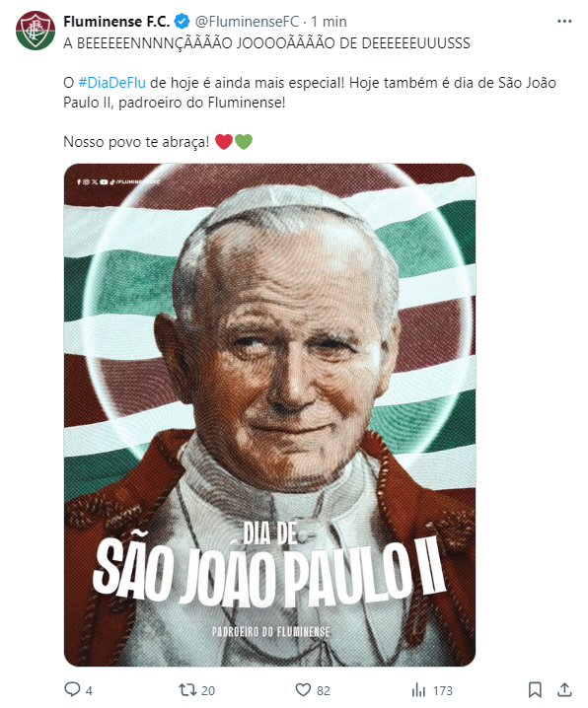Click the repost count 20
Viewport: 588px width, 708px height.
tap(208, 691)
